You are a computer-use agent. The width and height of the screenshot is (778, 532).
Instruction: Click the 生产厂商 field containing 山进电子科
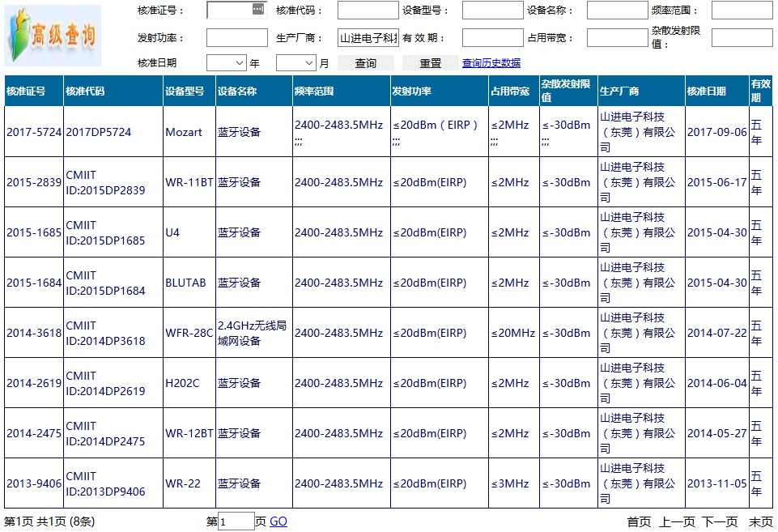pos(368,38)
